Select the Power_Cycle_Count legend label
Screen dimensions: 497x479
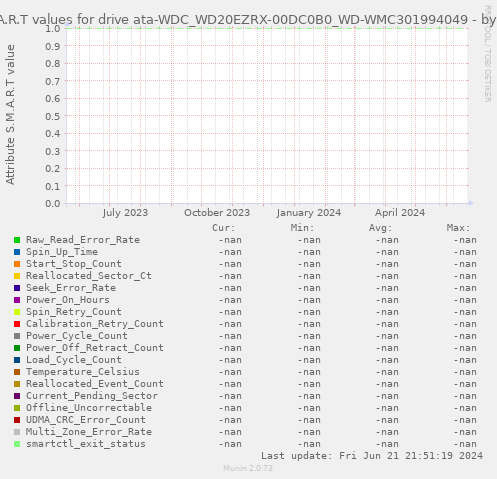point(77,336)
